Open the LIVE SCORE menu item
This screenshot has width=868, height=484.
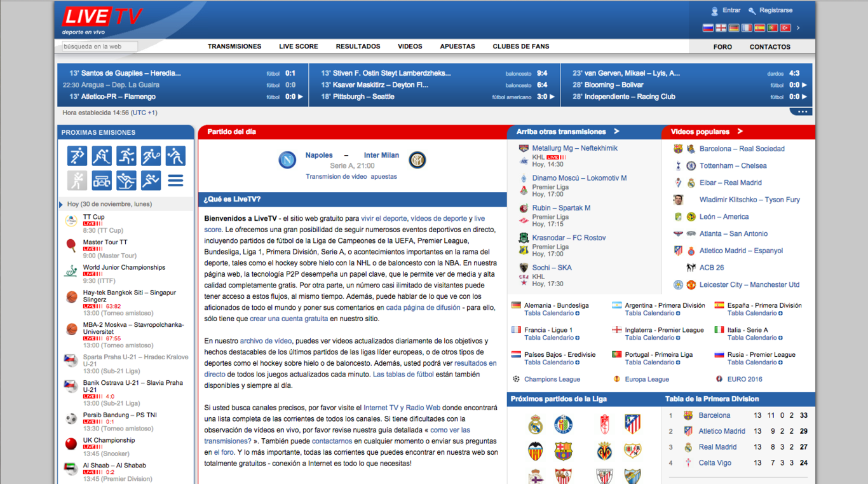[x=298, y=46]
